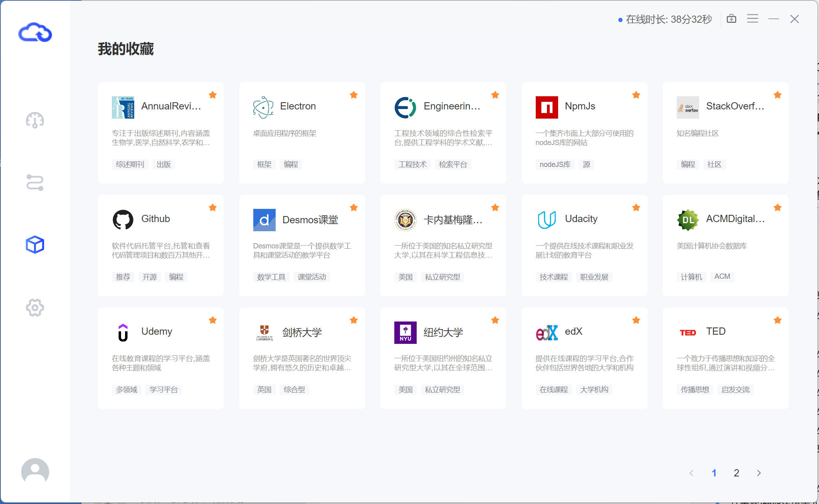Unfavorite the NpmJs star
The width and height of the screenshot is (819, 504).
click(636, 95)
